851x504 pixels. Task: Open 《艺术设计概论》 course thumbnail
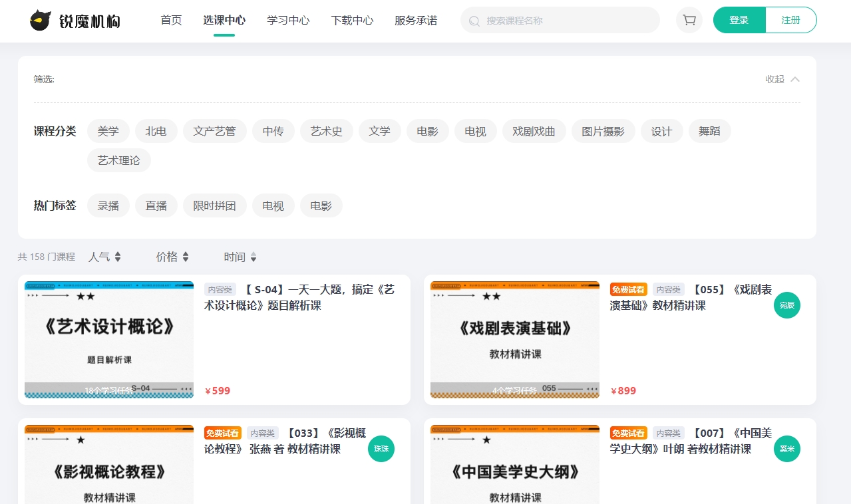[109, 340]
